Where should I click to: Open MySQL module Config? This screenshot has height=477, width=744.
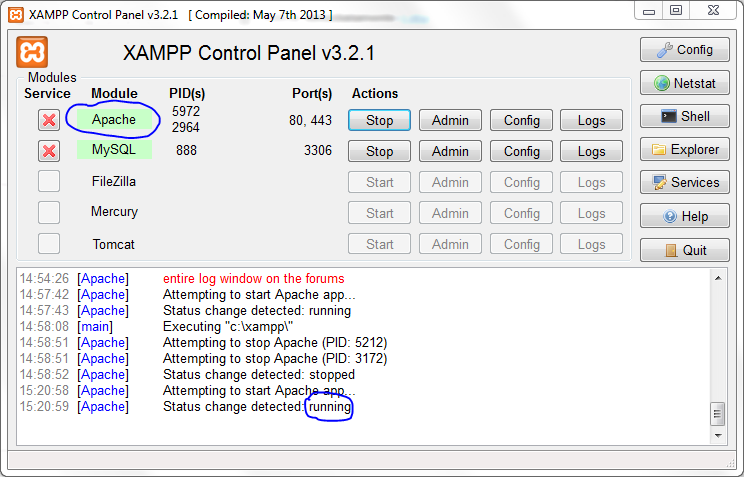[521, 151]
